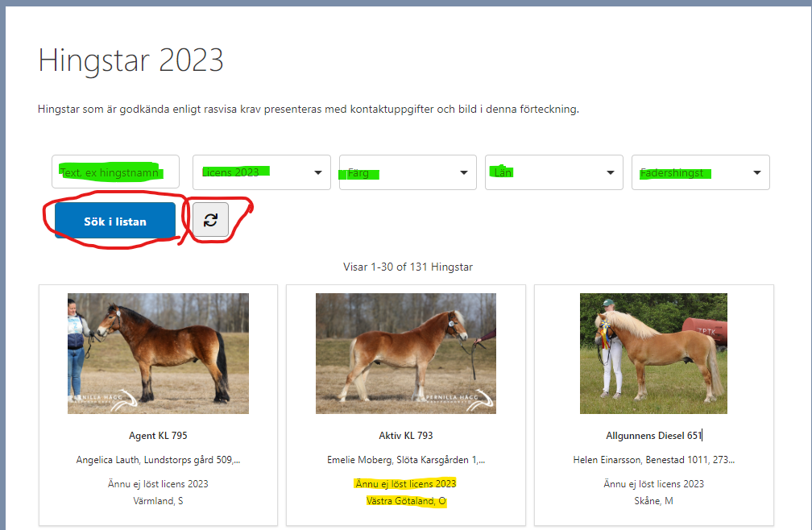
Task: Click Ännu ej löst licens 2023 under Agent KL 795
Action: [158, 484]
